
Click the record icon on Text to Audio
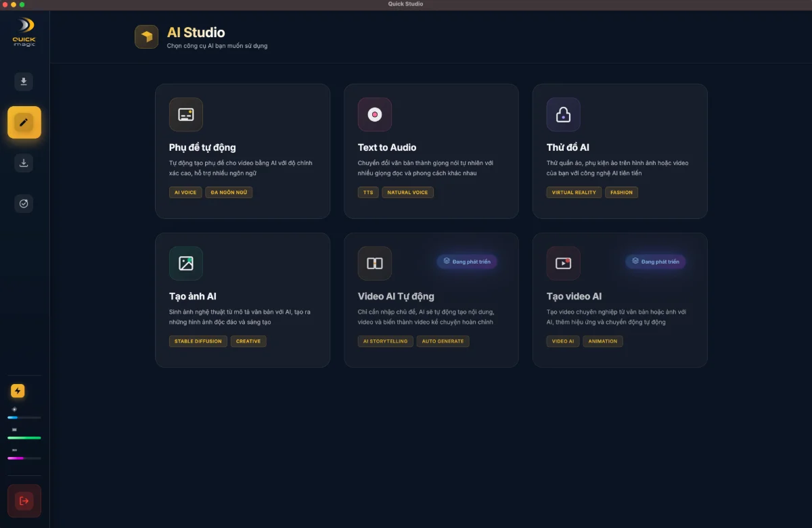coord(374,114)
